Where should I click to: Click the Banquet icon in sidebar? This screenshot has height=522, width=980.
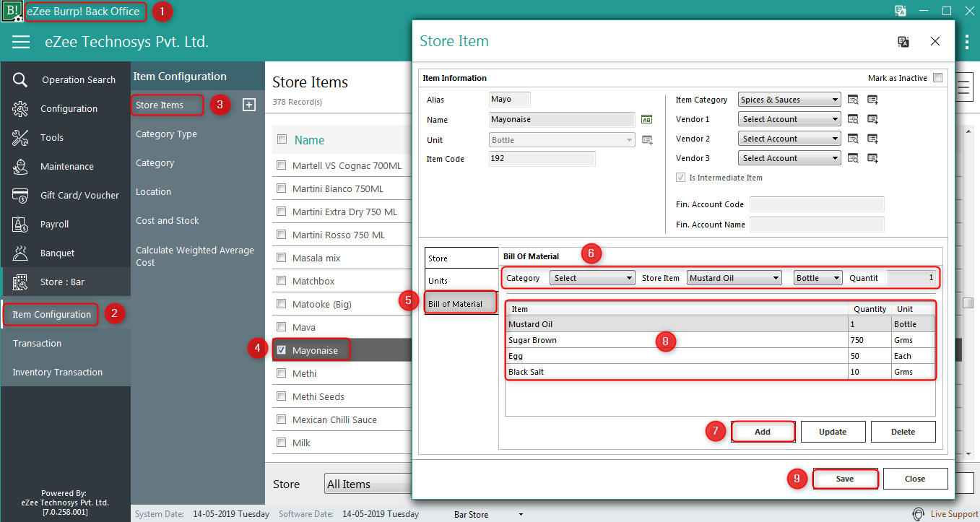click(x=20, y=253)
